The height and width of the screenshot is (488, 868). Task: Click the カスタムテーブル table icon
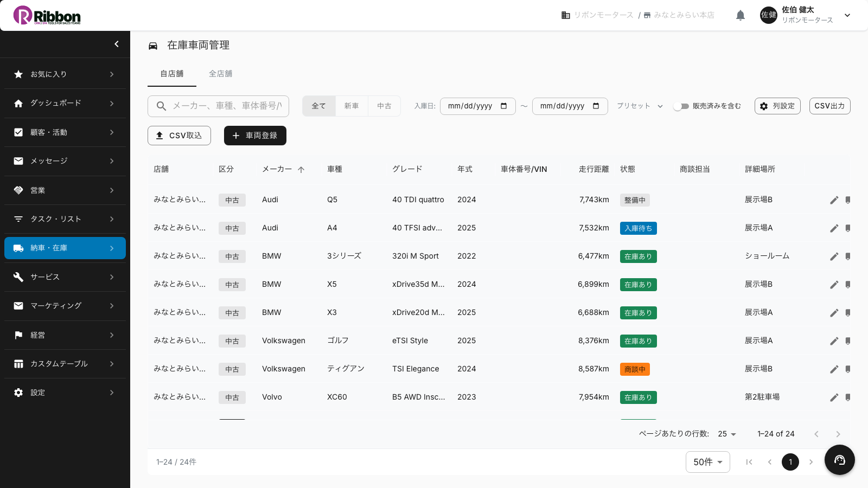tap(18, 364)
